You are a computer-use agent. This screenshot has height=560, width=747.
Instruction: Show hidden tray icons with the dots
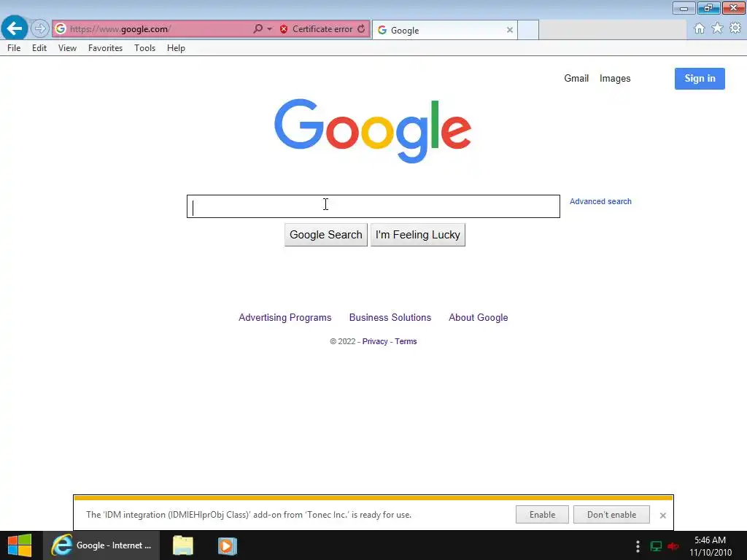click(x=638, y=546)
